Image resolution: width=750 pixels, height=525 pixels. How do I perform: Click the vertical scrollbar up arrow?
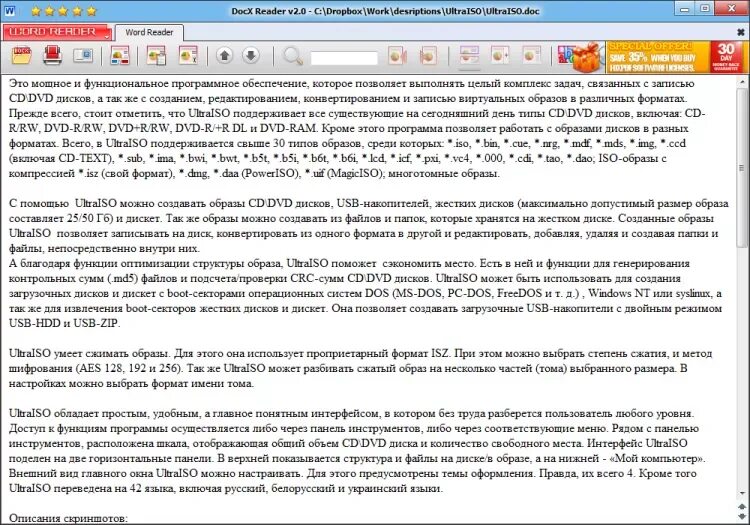(742, 82)
